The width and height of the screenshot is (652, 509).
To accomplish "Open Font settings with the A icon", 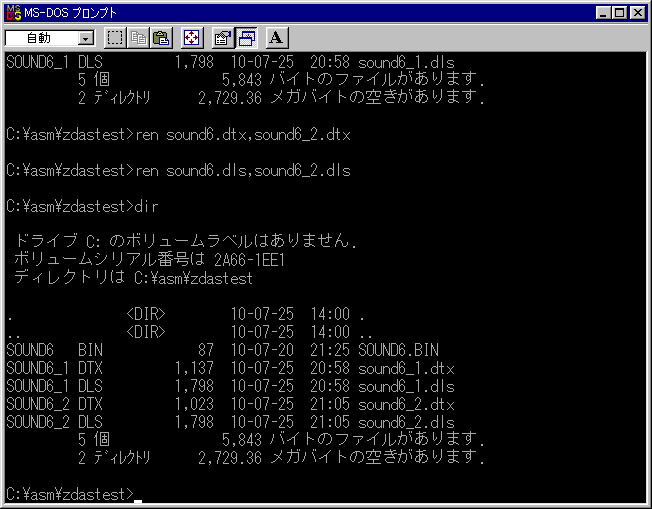I will (x=277, y=38).
